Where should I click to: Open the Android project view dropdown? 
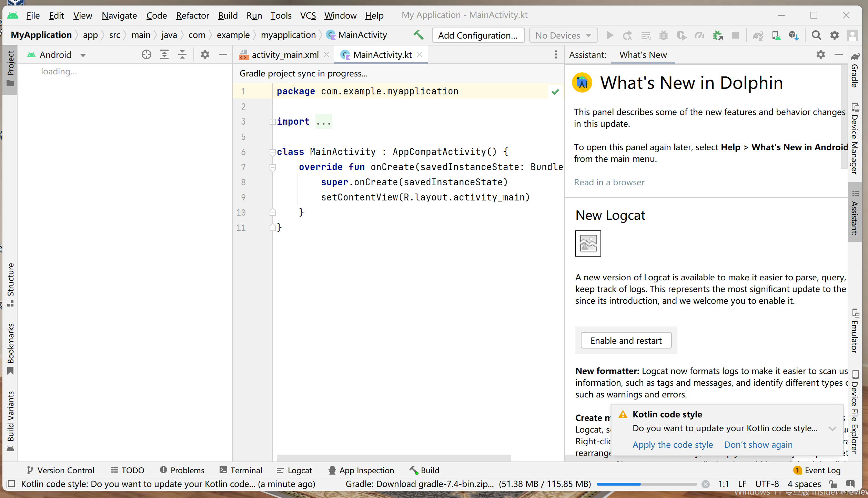pos(83,55)
